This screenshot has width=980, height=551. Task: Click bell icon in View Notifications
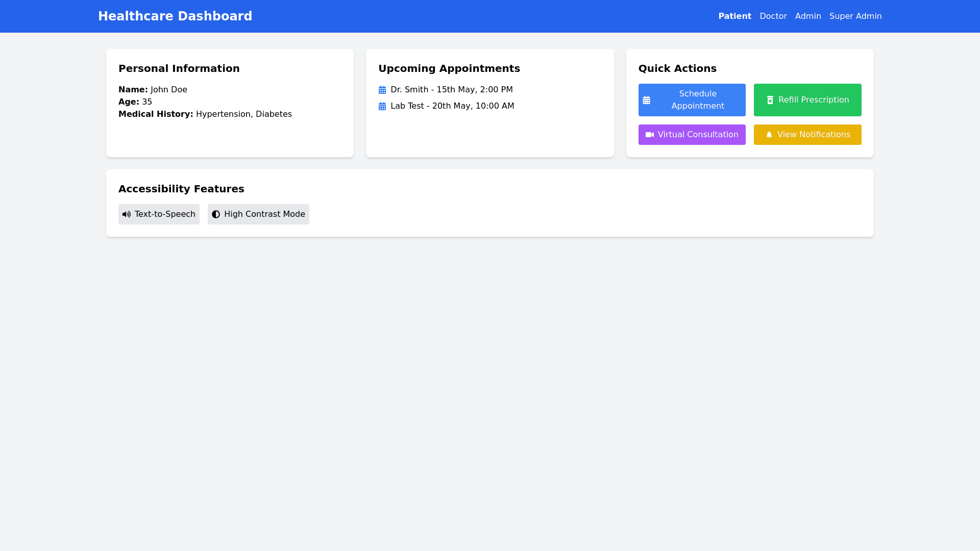(769, 135)
